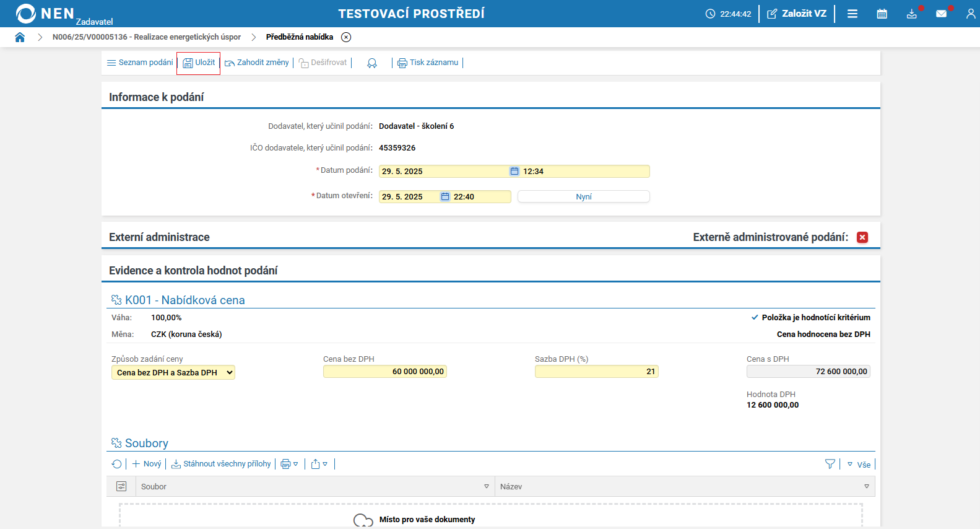Click the Cena bez DPH input field
Viewport: 980px width, 529px height.
[384, 372]
